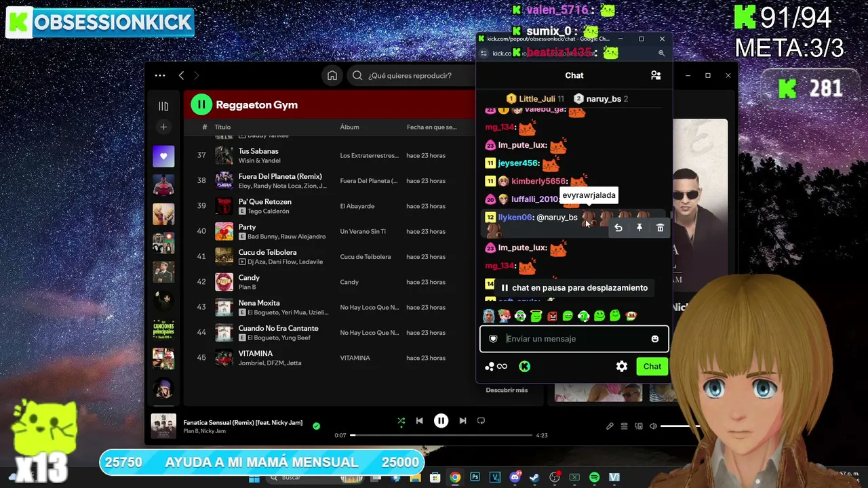Seek within the song progress bar
Screen dimensions: 868x488
(x=441, y=435)
